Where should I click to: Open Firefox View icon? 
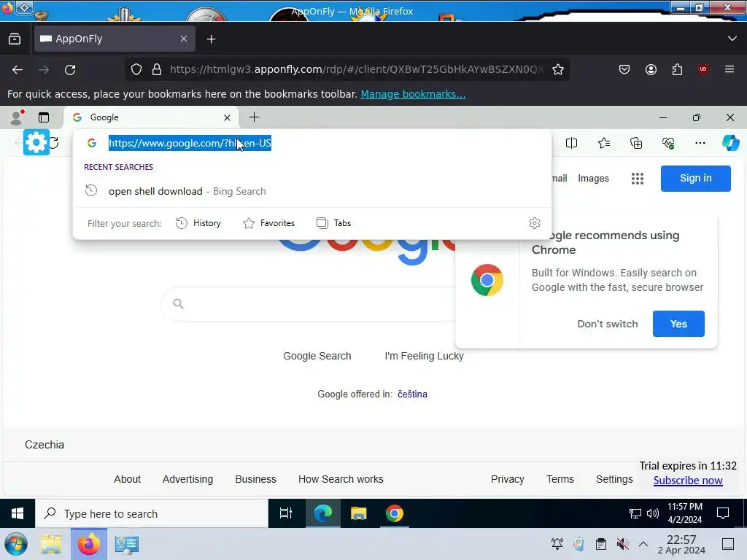pyautogui.click(x=15, y=39)
